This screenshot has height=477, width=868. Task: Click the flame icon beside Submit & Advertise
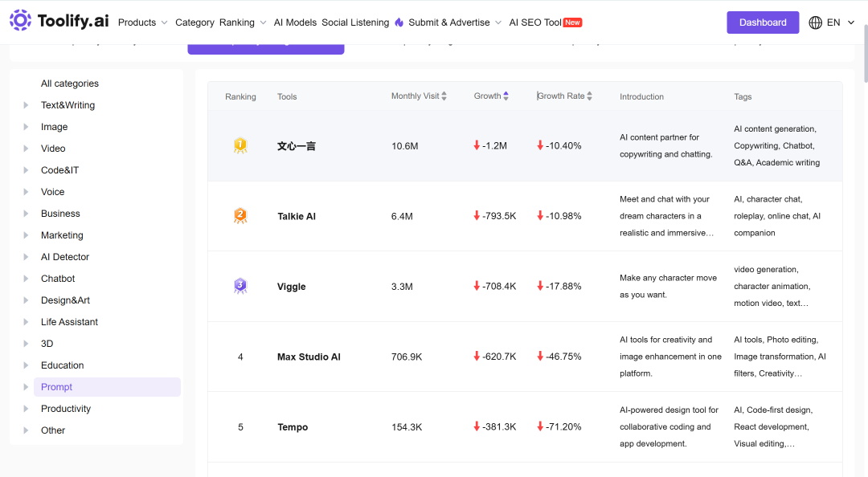[x=399, y=22]
